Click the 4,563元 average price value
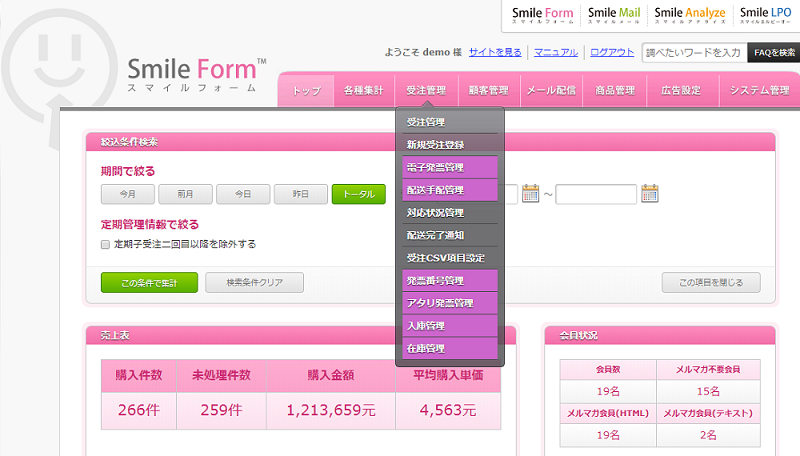 click(x=448, y=410)
